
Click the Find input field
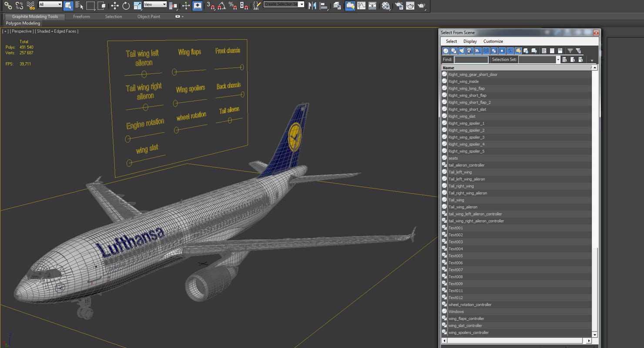[471, 60]
